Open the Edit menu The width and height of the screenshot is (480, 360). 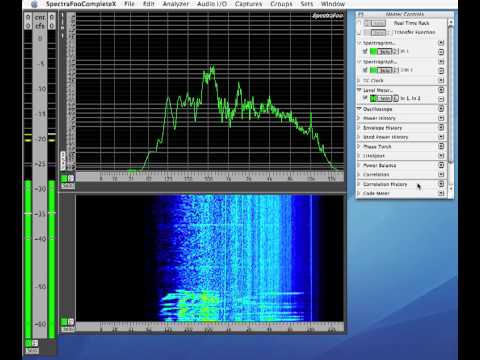tap(149, 4)
